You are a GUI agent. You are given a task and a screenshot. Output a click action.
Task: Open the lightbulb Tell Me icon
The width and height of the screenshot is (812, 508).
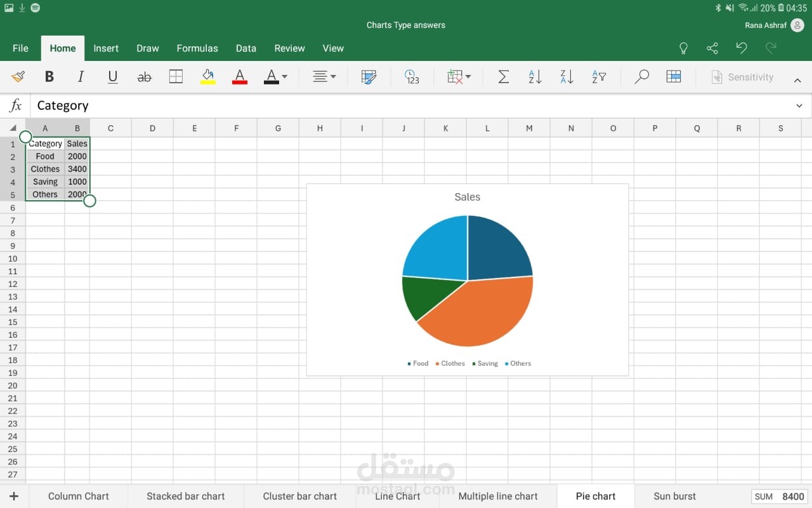pos(683,48)
